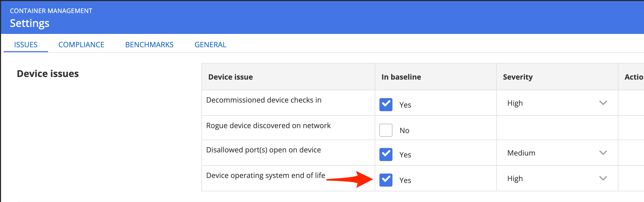644x202 pixels.
Task: Switch to the Benchmarks tab
Action: (149, 45)
